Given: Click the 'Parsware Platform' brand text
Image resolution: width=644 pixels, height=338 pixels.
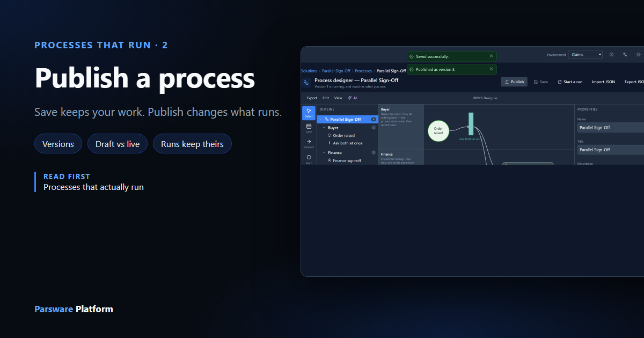Looking at the screenshot, I should coord(74,309).
